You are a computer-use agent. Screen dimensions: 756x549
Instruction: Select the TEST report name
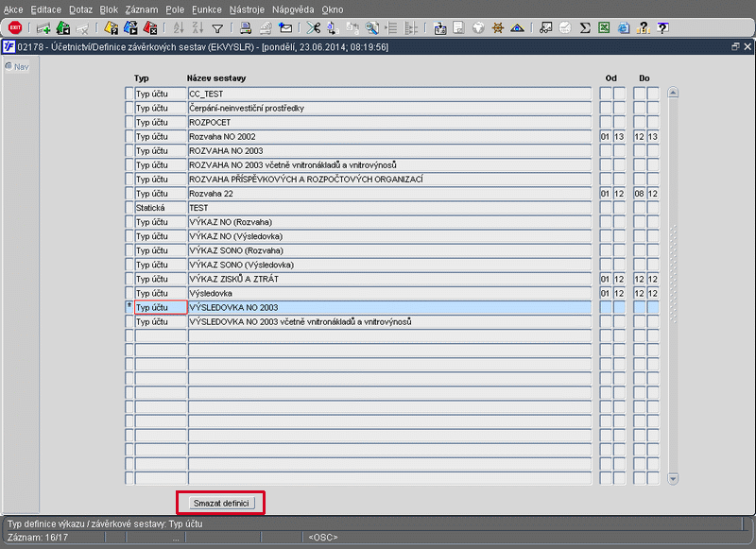389,208
